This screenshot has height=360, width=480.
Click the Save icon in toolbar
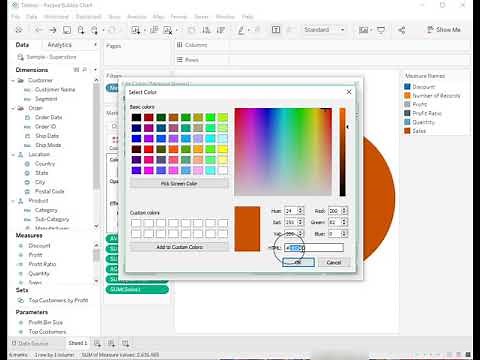[x=67, y=30]
